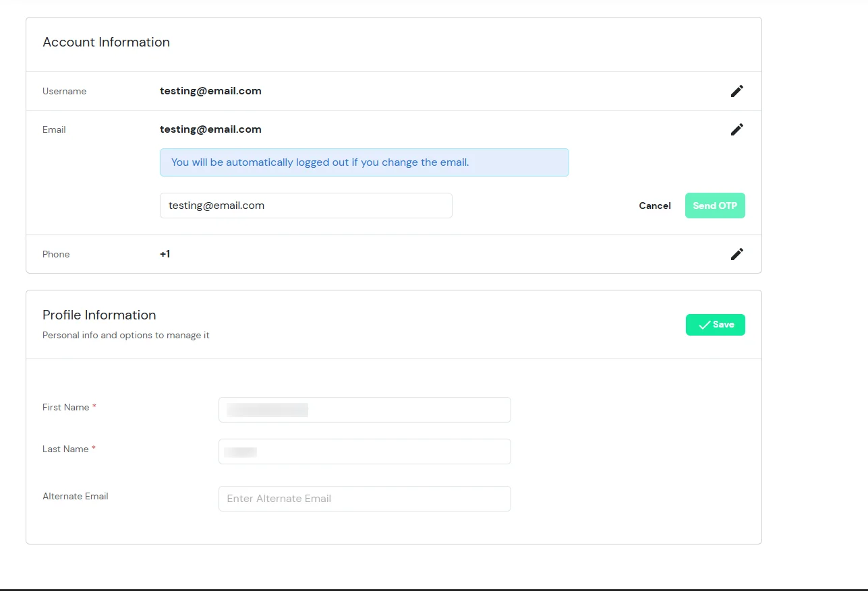This screenshot has width=868, height=591.
Task: Select the Profile Information heading
Action: 99,315
